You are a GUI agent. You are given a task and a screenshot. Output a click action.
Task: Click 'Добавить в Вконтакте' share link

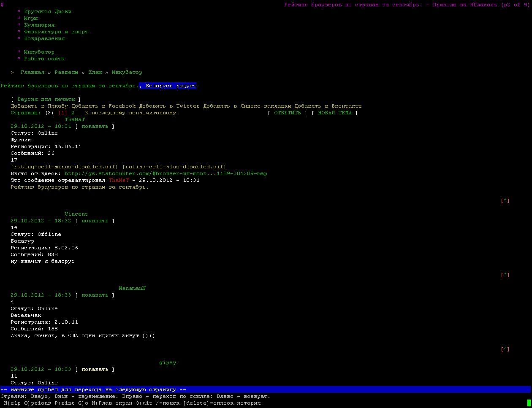[328, 106]
